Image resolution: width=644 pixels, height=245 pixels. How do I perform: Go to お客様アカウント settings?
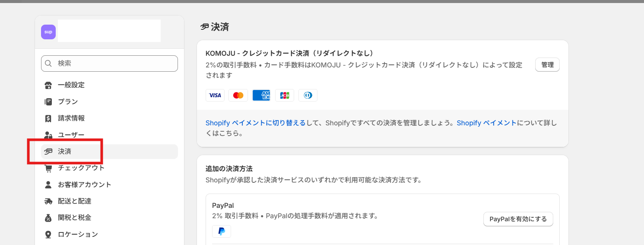click(85, 185)
